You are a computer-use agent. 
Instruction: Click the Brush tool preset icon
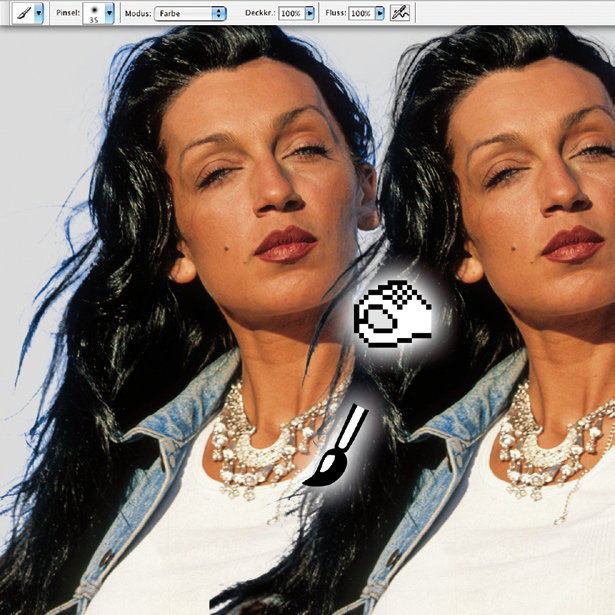point(23,13)
